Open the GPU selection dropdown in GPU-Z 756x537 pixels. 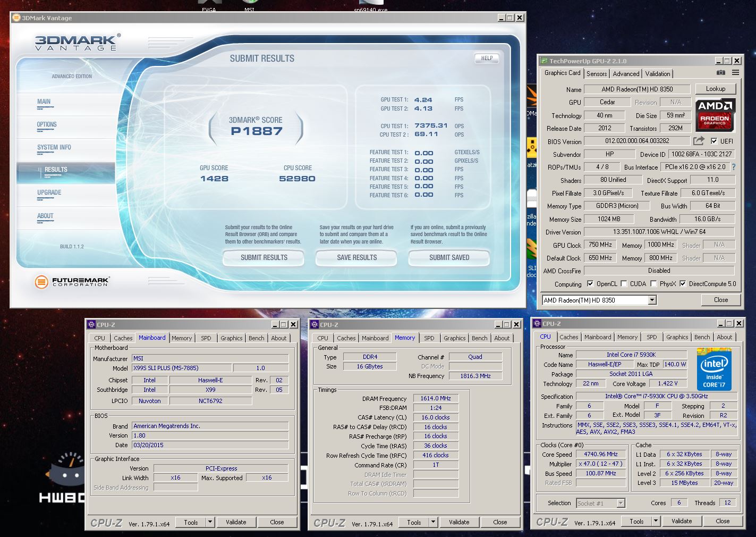[x=652, y=300]
